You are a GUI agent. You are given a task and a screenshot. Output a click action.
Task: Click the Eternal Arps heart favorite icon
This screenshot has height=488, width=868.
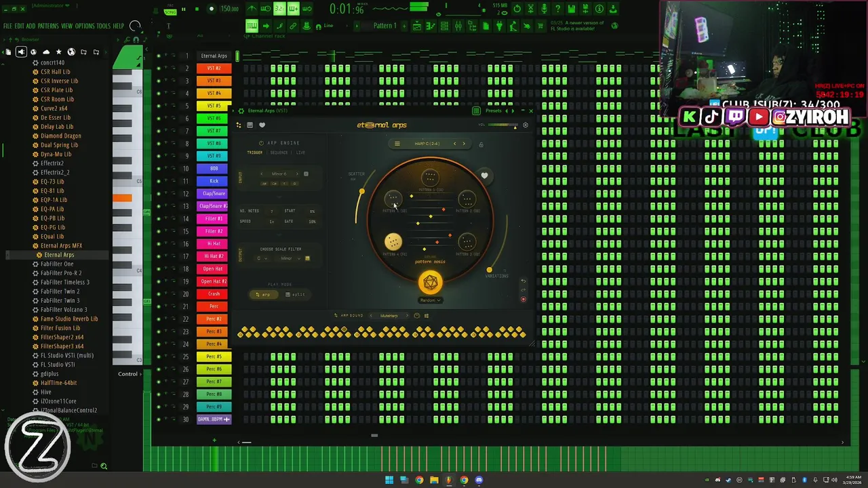click(262, 125)
